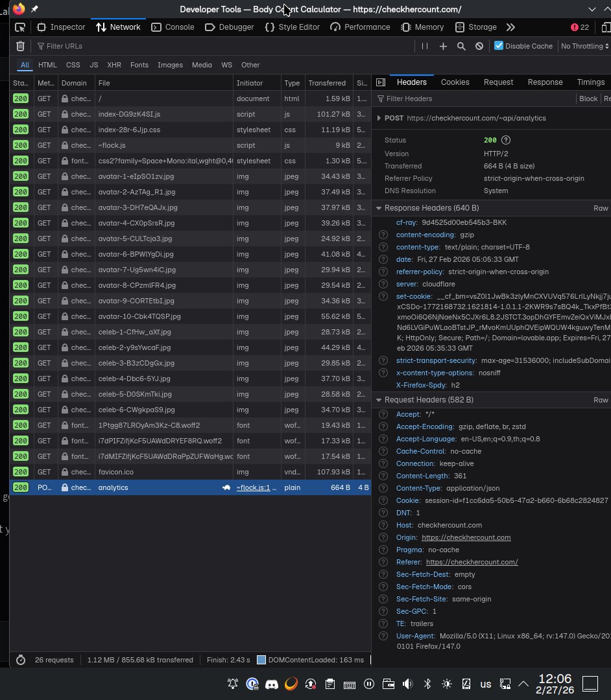611x700 pixels.
Task: Expand the POST analytics URL row
Action: tap(379, 119)
